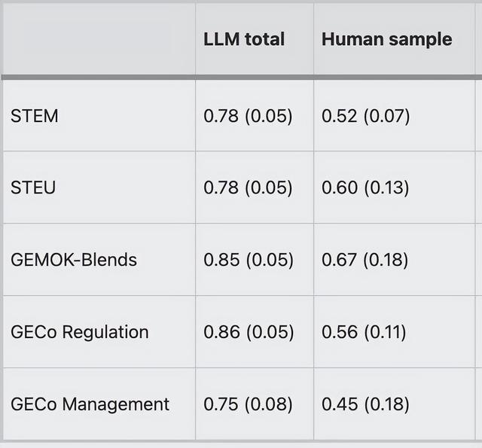Viewport: 482px width, 448px height.
Task: Click GECo Regulation human value 0.56 (0.11)
Action: [x=365, y=332]
